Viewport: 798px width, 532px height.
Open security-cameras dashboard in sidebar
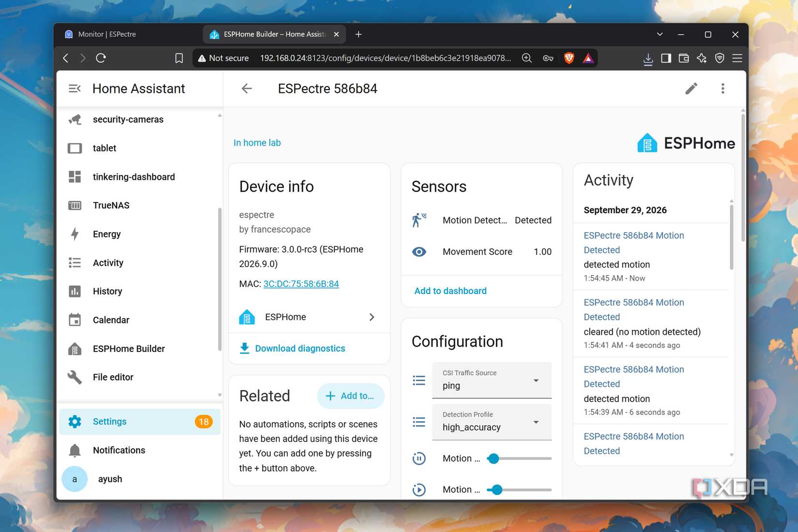click(x=140, y=119)
